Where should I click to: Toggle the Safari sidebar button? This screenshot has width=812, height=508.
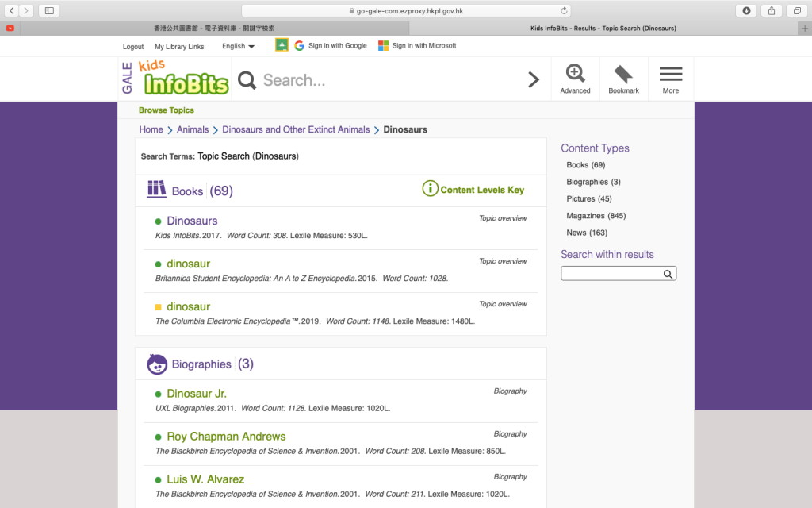(x=49, y=10)
